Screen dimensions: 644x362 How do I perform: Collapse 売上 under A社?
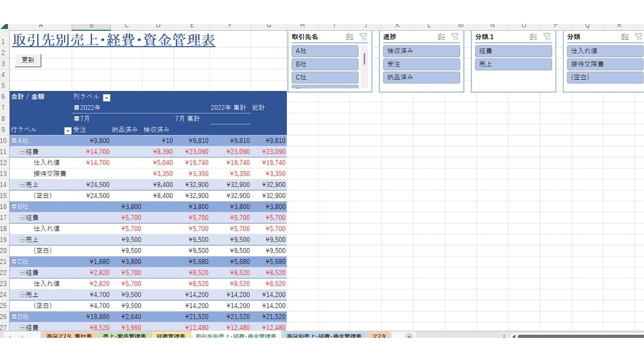click(x=22, y=185)
